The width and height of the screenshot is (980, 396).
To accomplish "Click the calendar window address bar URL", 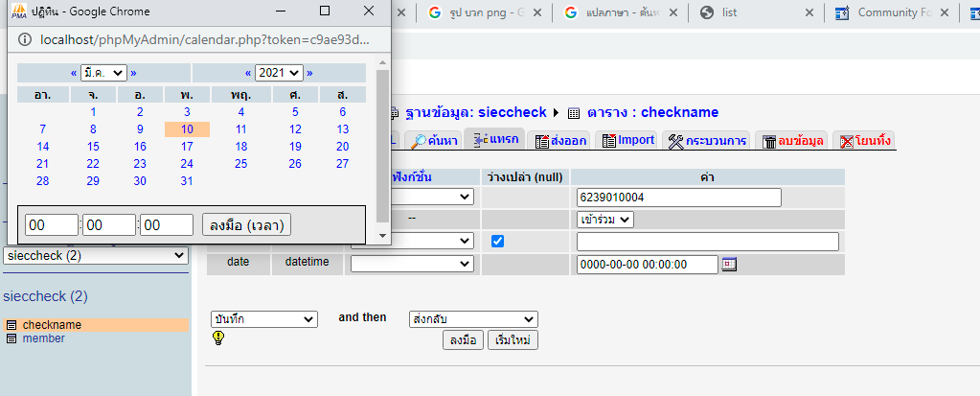I will click(x=204, y=40).
